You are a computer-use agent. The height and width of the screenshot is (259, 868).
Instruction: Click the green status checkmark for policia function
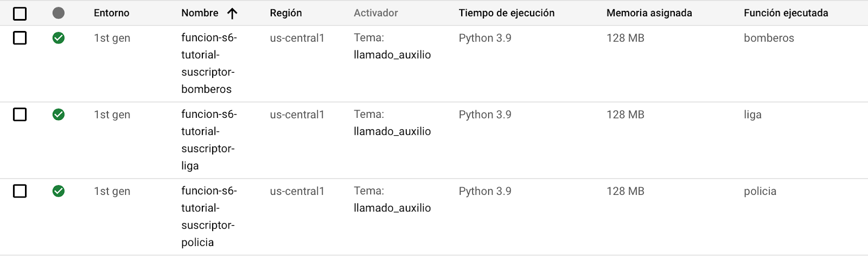(x=59, y=191)
